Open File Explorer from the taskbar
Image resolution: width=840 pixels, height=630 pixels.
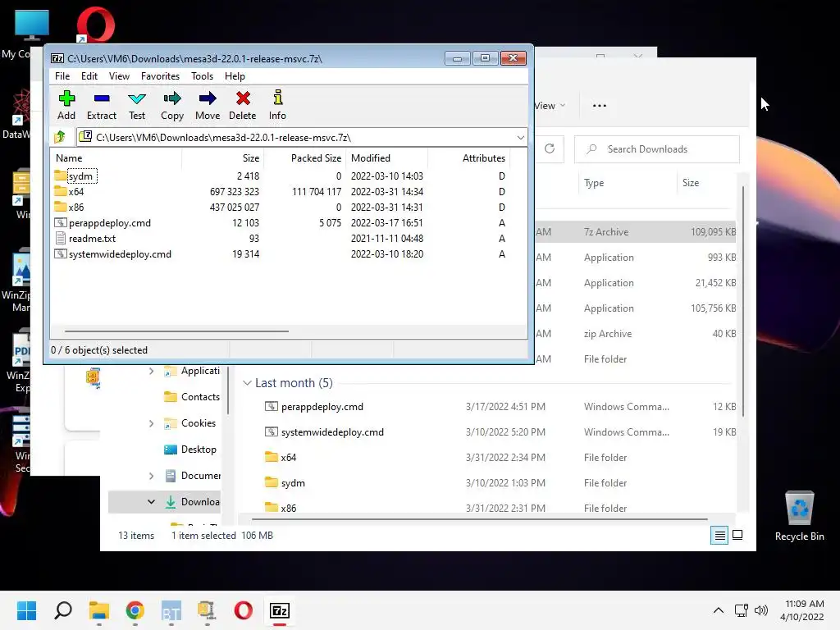coord(99,610)
